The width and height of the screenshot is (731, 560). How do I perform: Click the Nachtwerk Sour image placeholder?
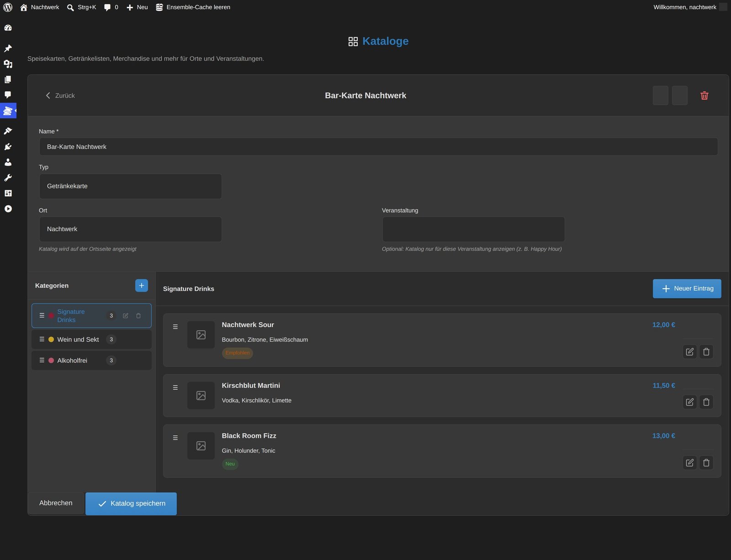[201, 335]
